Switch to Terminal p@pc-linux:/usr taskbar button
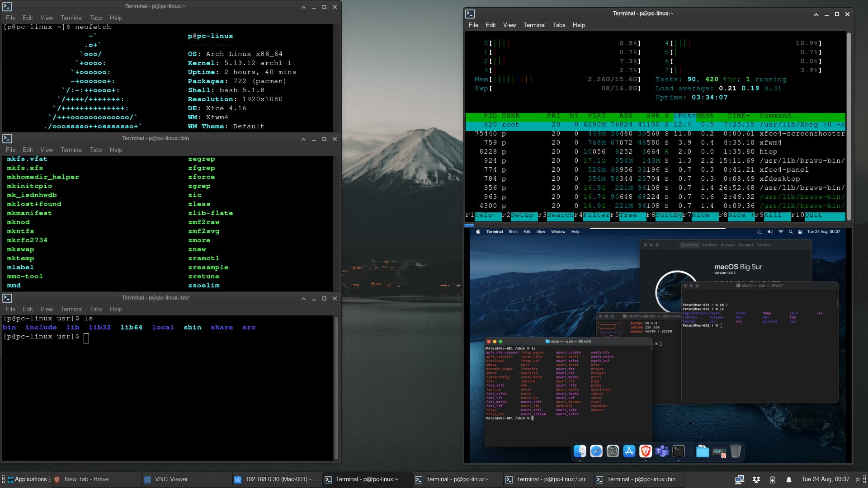Image resolution: width=868 pixels, height=488 pixels. [548, 479]
